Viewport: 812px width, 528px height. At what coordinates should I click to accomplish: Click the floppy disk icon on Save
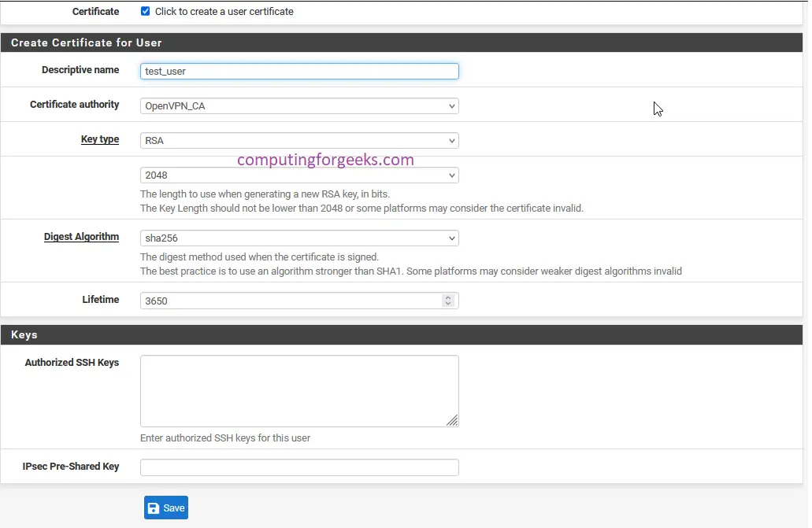pos(155,508)
